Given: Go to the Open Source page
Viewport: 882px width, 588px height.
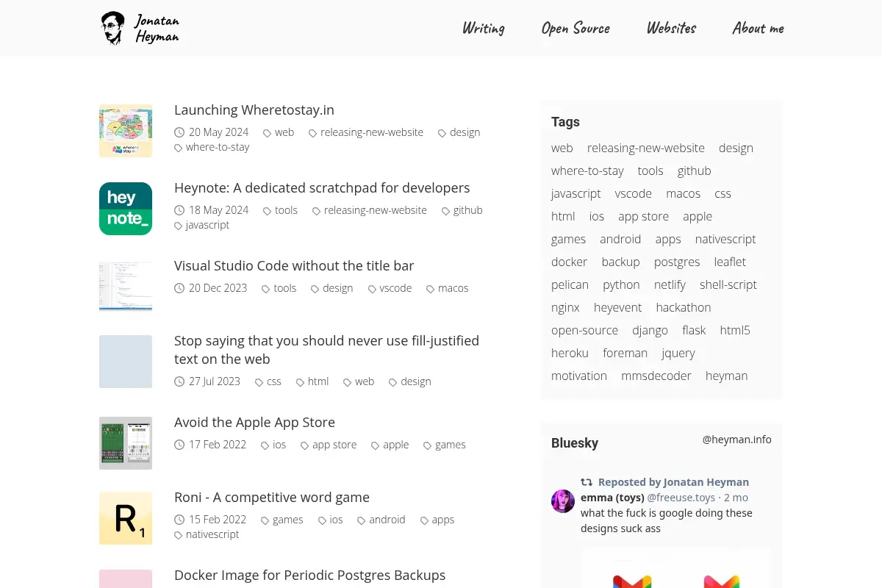Looking at the screenshot, I should [576, 28].
